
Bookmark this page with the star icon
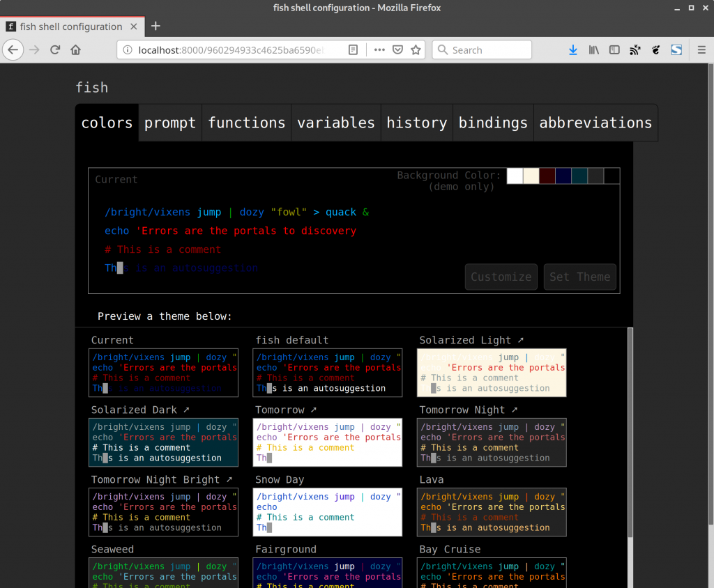click(415, 49)
